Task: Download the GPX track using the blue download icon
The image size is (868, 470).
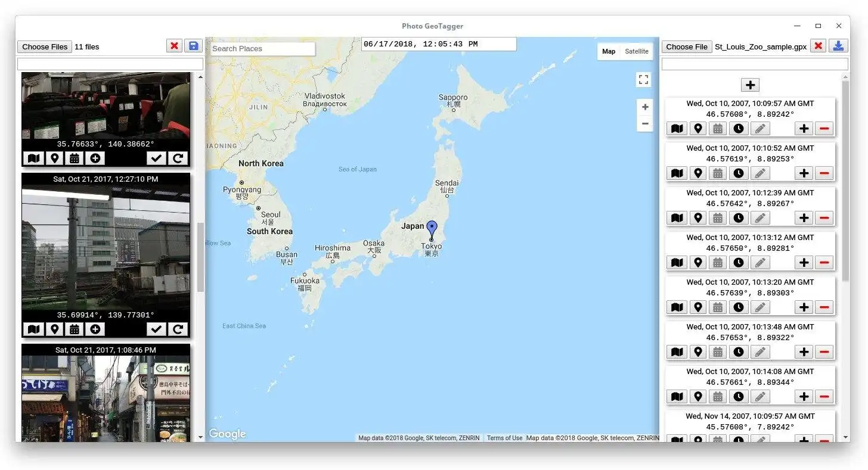Action: coord(838,46)
